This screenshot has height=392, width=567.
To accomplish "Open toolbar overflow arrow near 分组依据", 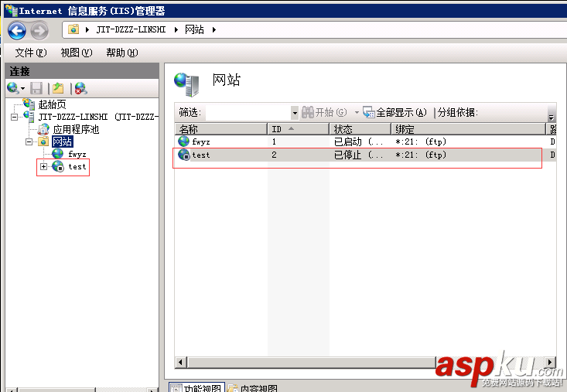I will pos(551,117).
